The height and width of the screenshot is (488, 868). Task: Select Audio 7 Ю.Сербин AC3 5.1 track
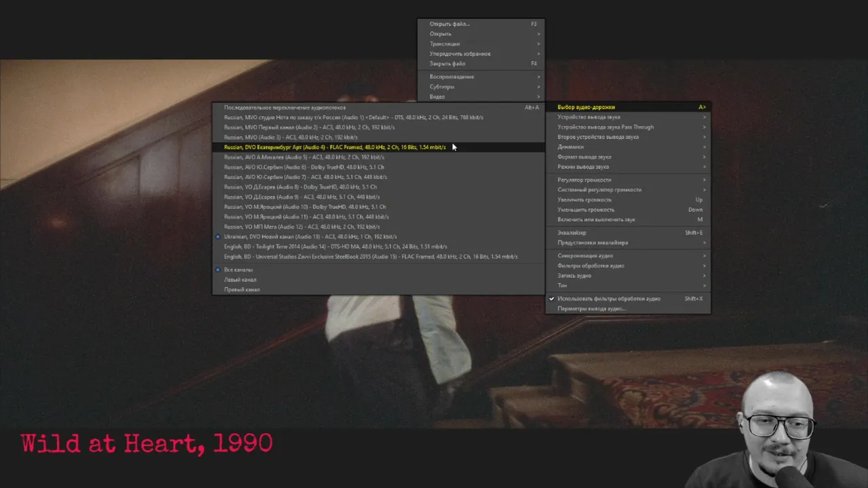point(378,177)
